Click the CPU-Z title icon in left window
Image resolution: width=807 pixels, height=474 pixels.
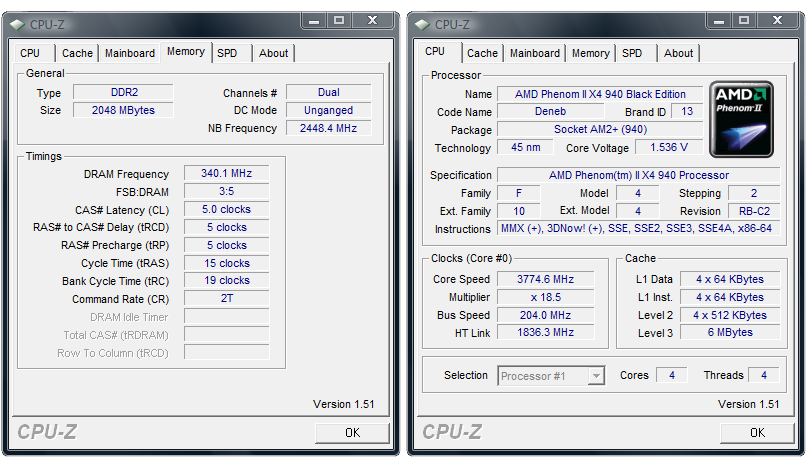click(x=17, y=24)
